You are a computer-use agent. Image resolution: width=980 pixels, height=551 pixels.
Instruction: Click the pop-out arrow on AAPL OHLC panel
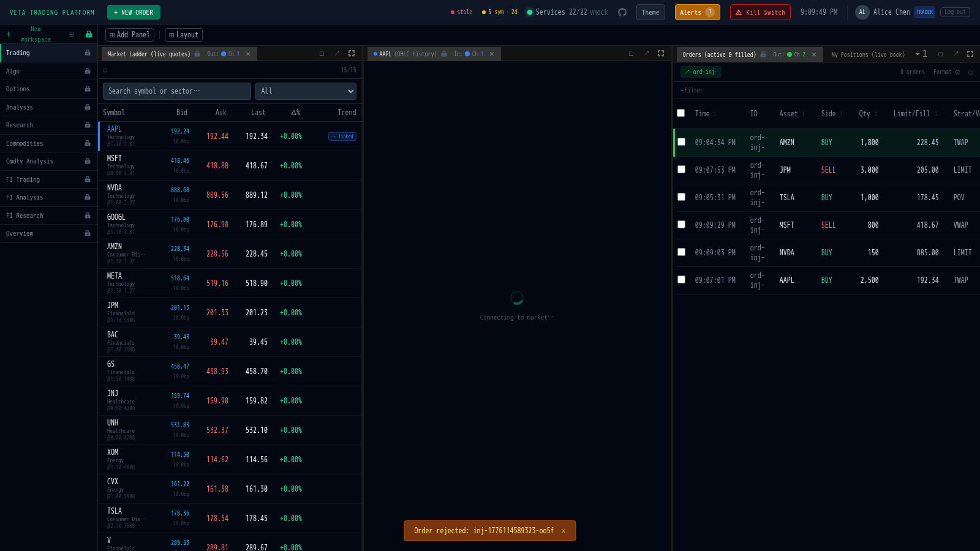coord(646,53)
